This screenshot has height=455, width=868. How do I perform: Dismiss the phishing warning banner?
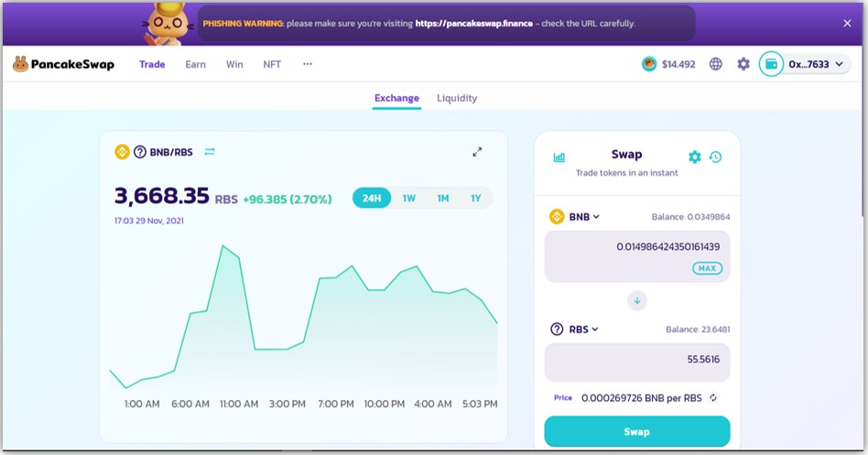point(847,23)
